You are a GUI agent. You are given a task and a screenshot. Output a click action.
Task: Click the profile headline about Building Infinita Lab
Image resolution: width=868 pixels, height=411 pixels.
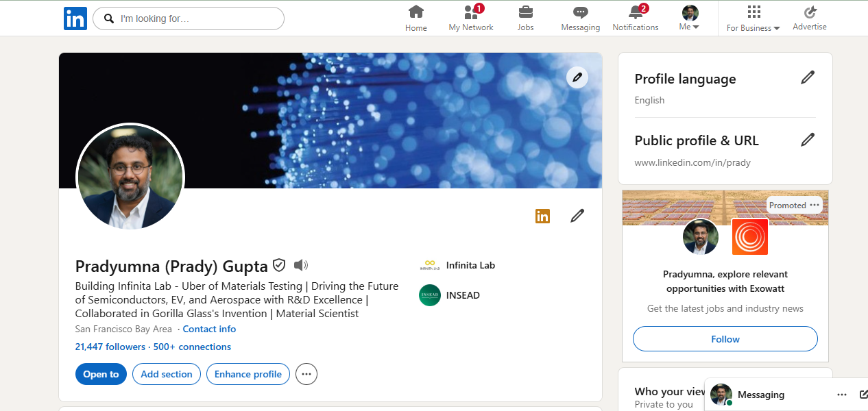(x=237, y=300)
